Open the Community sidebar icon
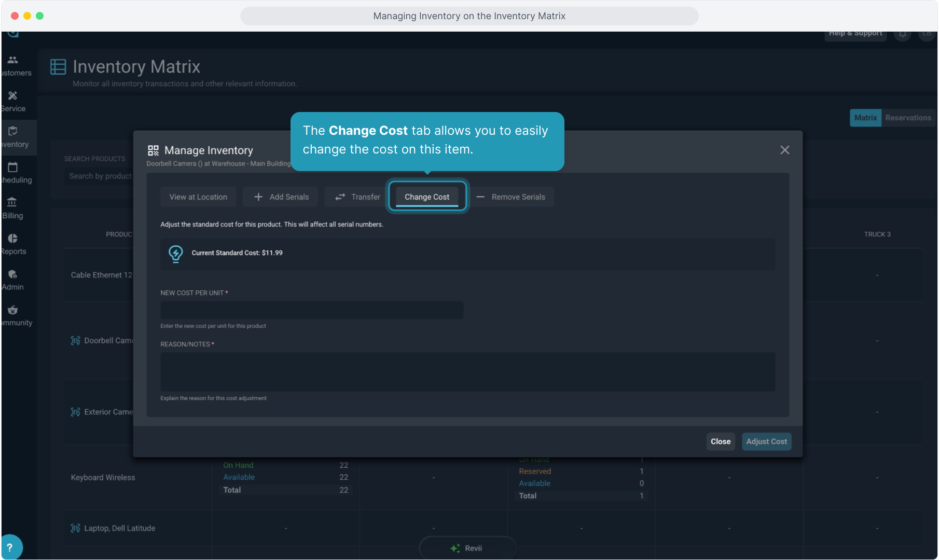Screen dimensions: 939x560 pyautogui.click(x=13, y=310)
